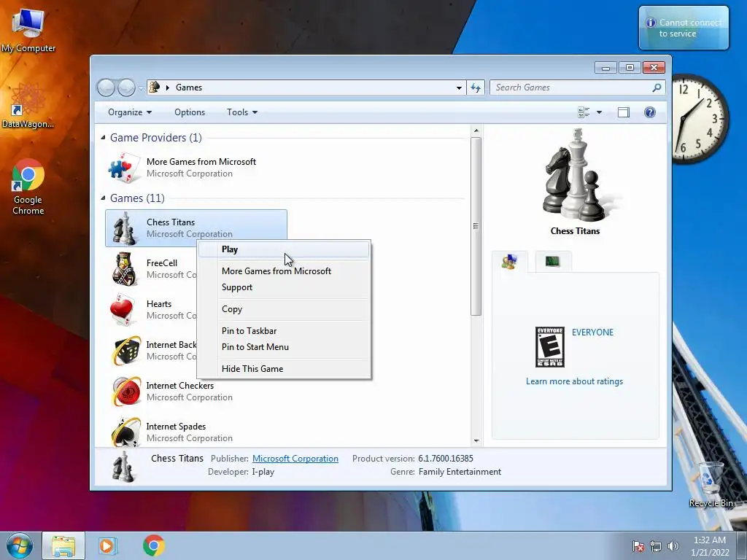Click the analog clock desktop gadget
The image size is (747, 560).
pyautogui.click(x=700, y=119)
